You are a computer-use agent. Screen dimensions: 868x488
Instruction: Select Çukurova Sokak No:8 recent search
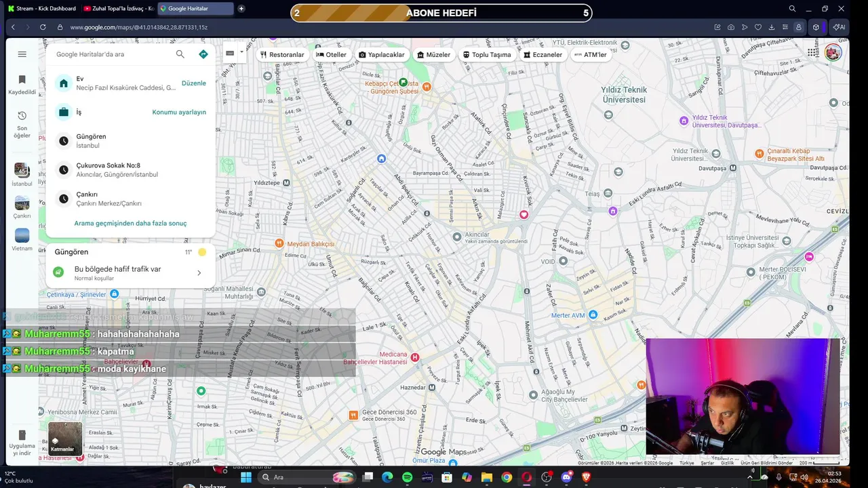(x=130, y=169)
